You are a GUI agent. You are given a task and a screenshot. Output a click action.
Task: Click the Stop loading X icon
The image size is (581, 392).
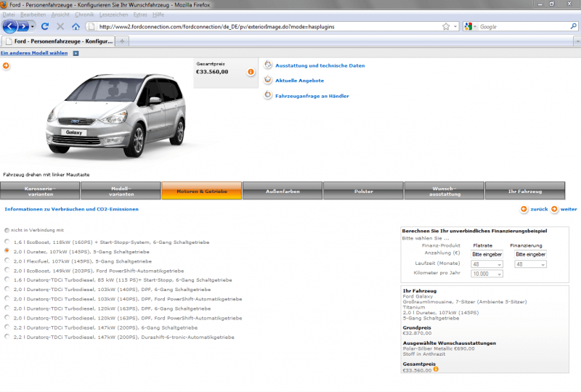point(60,26)
